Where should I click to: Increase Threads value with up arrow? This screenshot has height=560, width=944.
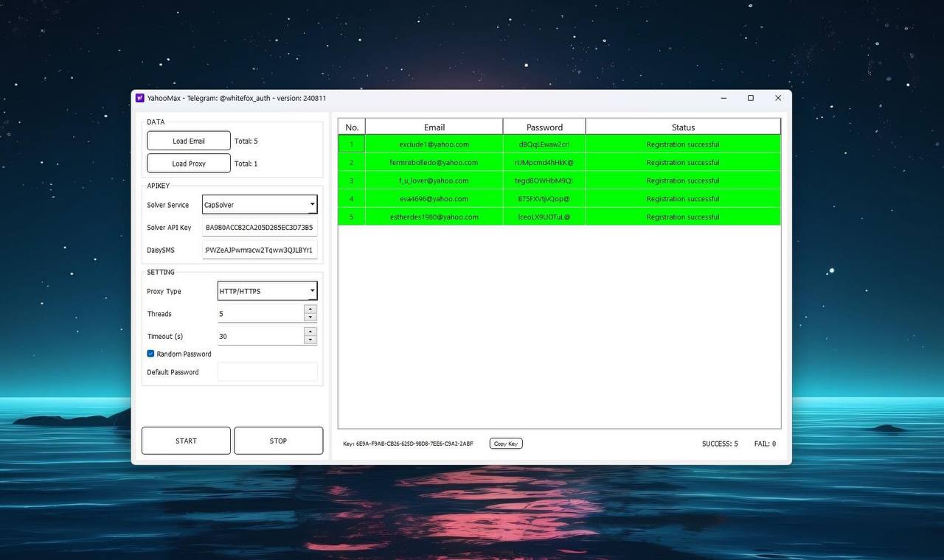310,309
